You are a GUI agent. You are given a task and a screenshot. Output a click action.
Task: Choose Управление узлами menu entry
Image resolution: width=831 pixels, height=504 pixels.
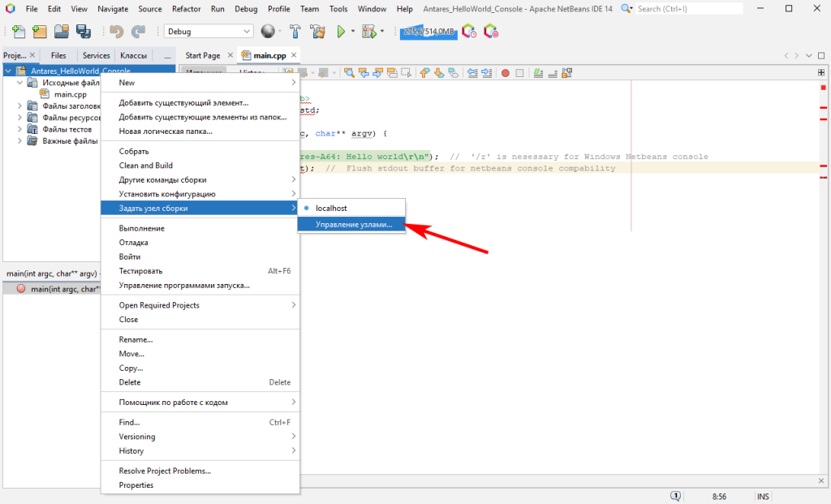(x=351, y=225)
